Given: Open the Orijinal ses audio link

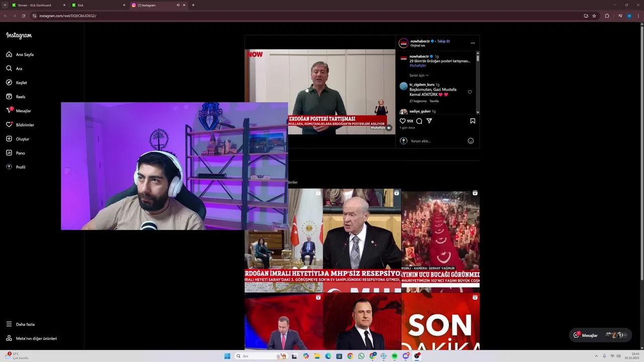Looking at the screenshot, I should pyautogui.click(x=418, y=45).
